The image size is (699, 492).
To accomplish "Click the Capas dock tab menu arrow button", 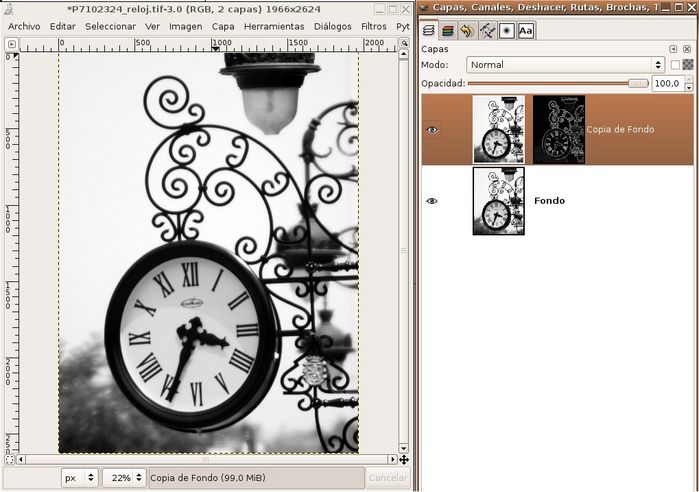I will (673, 49).
